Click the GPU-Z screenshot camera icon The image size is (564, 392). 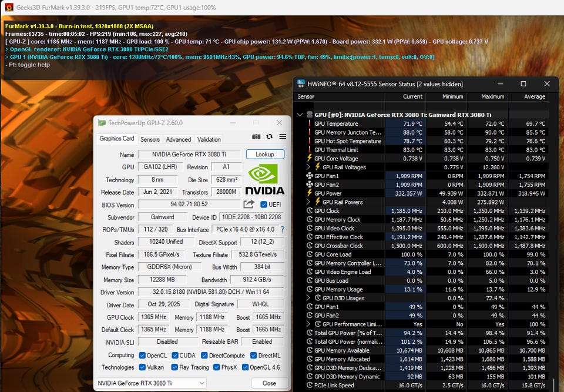click(x=256, y=136)
